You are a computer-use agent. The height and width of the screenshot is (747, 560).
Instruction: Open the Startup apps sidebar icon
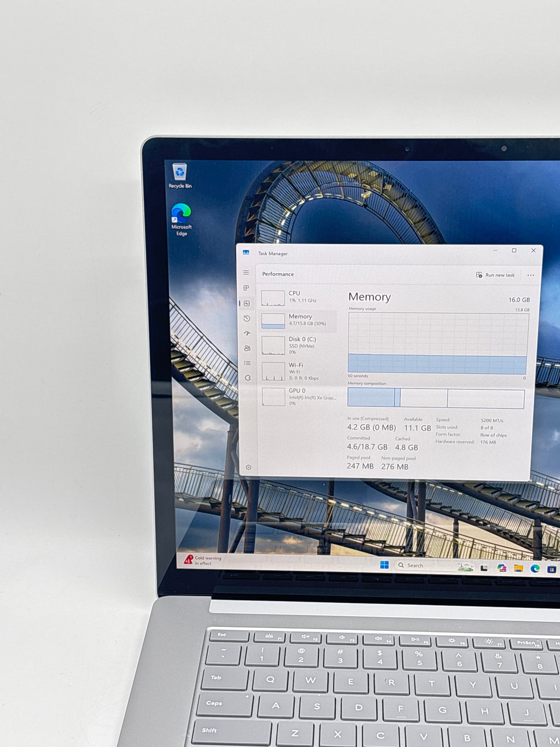[x=247, y=333]
